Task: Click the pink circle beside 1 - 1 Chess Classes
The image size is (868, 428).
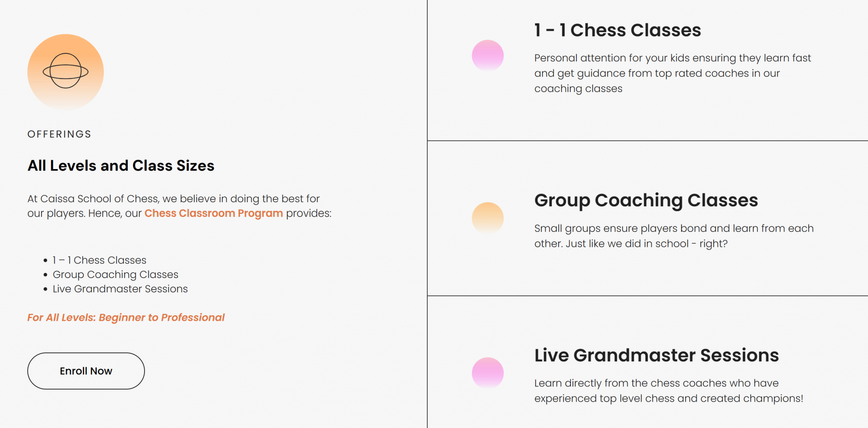Action: coord(487,56)
